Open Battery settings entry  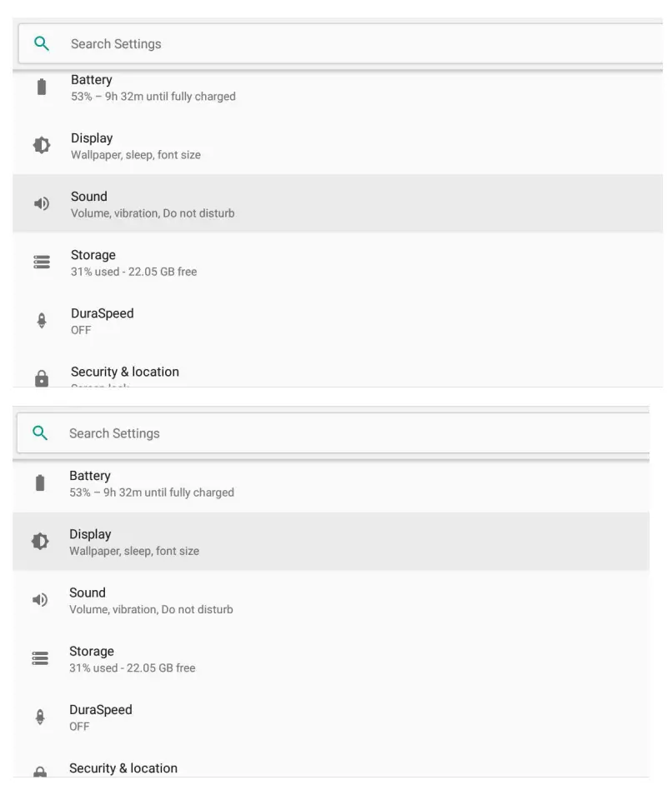tap(250, 87)
